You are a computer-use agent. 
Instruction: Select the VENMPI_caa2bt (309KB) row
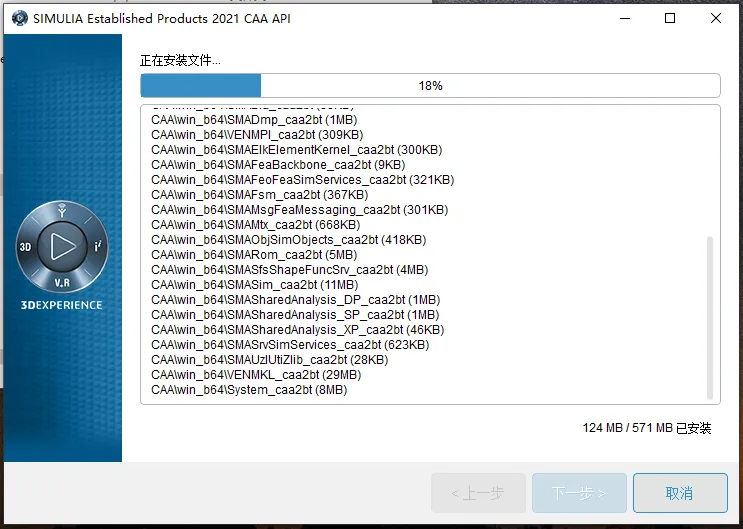pos(257,135)
